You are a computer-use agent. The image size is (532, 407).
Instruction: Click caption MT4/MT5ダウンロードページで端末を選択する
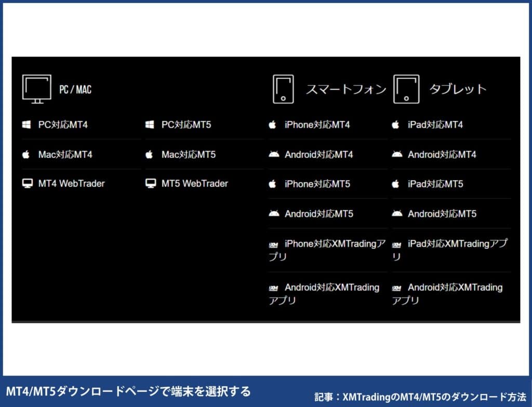click(128, 391)
